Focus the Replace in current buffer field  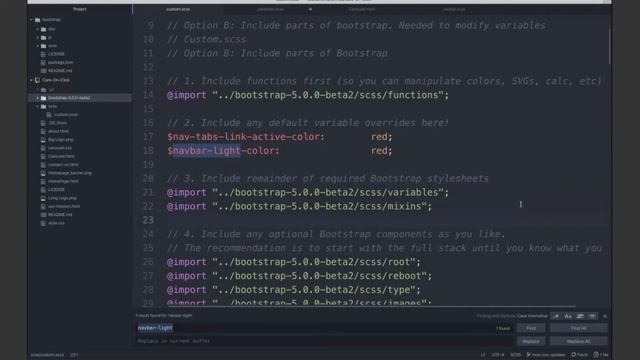point(324,341)
